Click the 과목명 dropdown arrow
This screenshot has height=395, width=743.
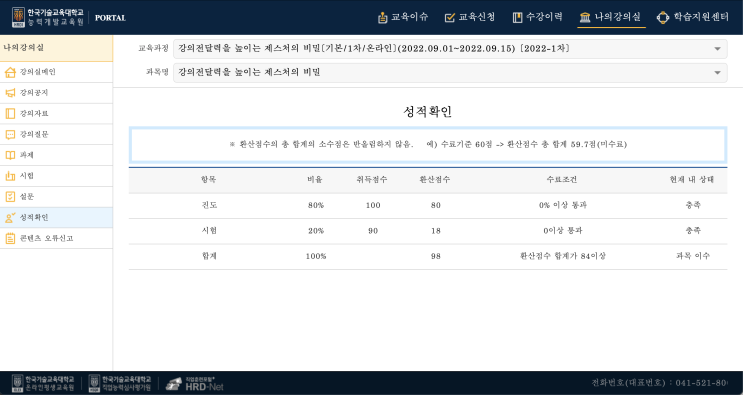(717, 72)
